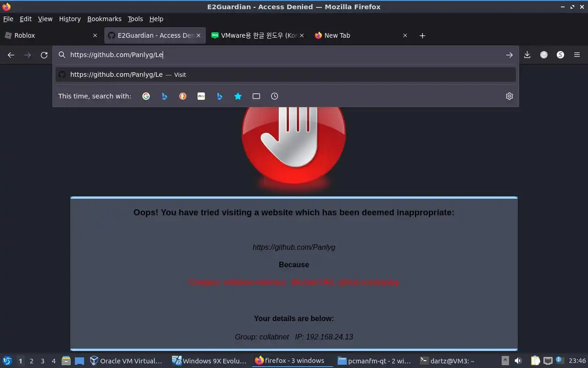Open the Bookmarks menu
The width and height of the screenshot is (588, 368).
[x=104, y=19]
